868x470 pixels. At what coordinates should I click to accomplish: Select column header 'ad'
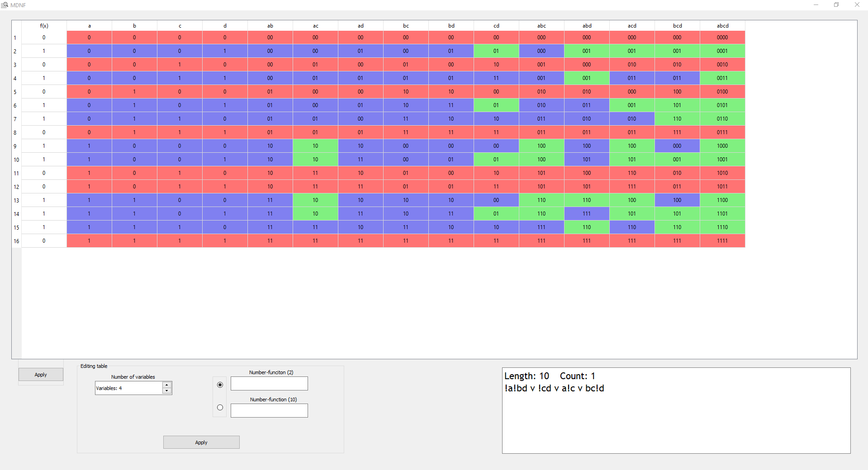pos(360,26)
